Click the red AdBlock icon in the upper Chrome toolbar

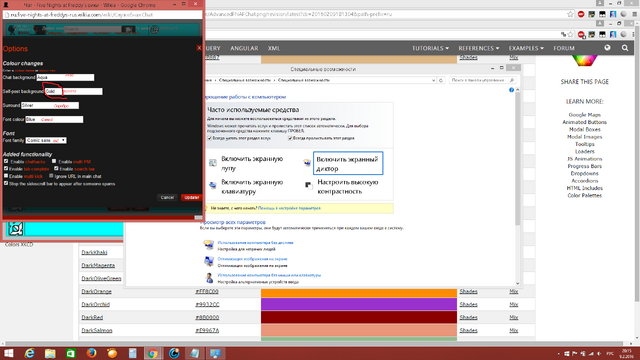[x=581, y=14]
